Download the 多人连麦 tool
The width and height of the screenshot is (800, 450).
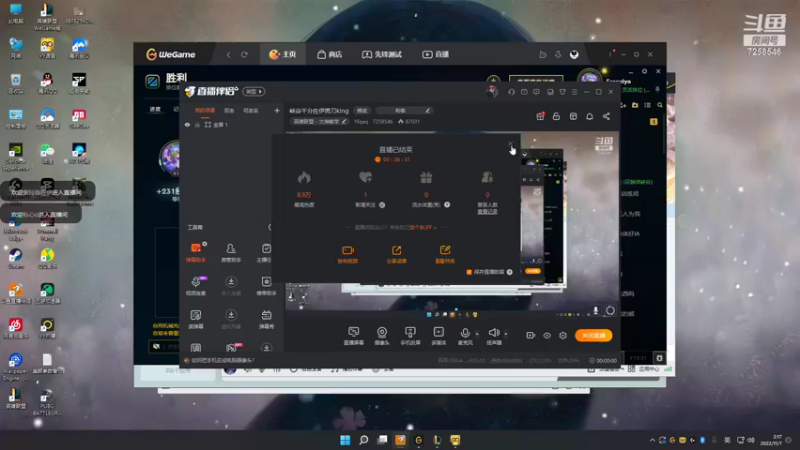coord(231,286)
